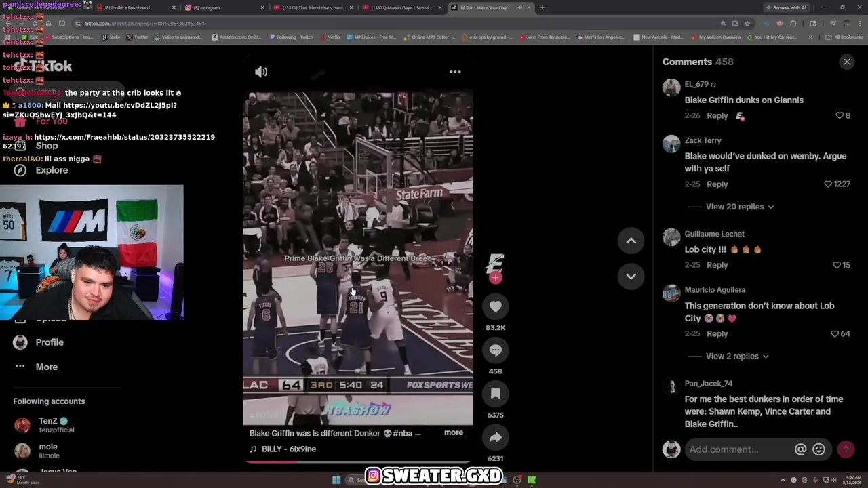This screenshot has width=868, height=488.
Task: Insert a mention with the @ icon
Action: coord(801,449)
